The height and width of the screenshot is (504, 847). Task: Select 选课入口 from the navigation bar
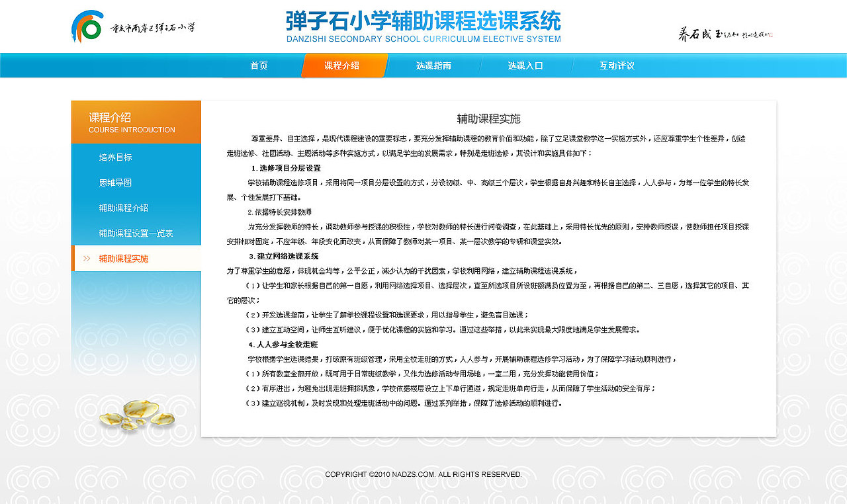coord(526,65)
